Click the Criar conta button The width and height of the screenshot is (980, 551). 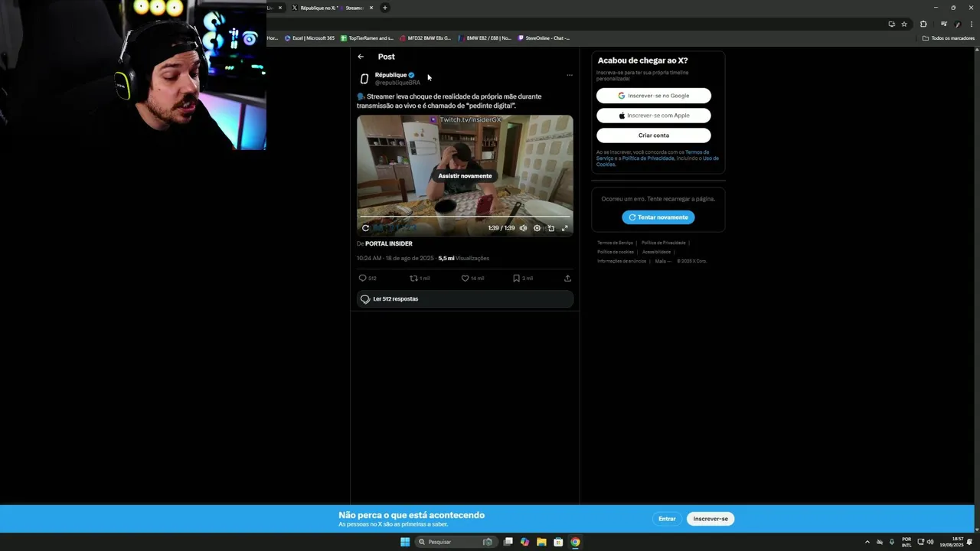point(654,135)
